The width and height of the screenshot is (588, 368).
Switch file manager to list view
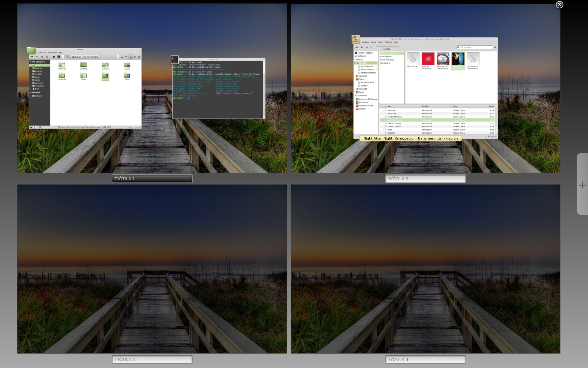135,57
